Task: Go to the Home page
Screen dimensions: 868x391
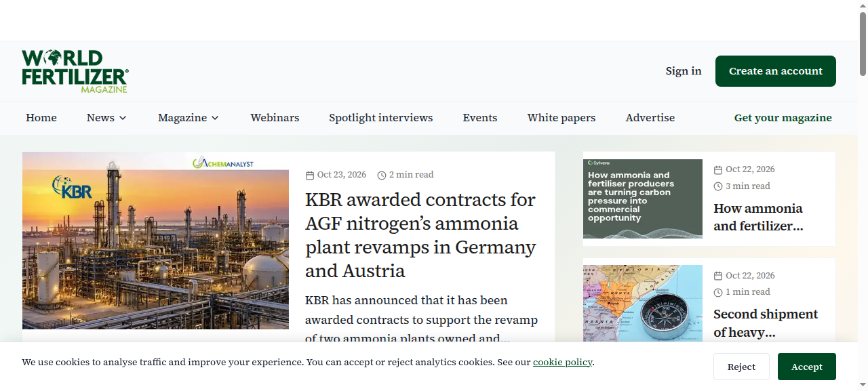Action: (x=41, y=118)
